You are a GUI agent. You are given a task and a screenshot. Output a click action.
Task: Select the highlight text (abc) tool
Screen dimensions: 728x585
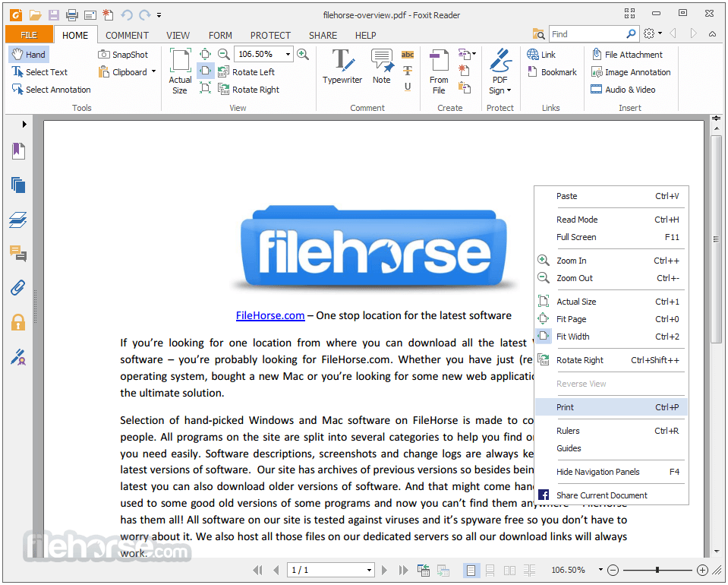(408, 55)
